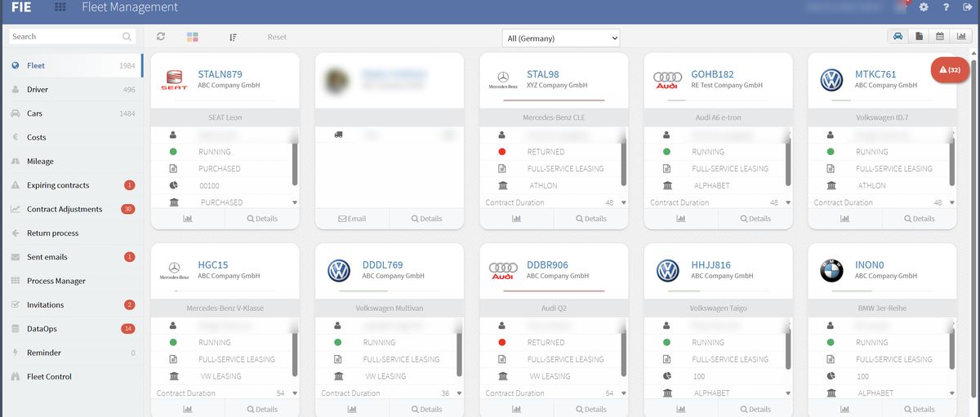
Task: Open settings gear icon
Action: pyautogui.click(x=924, y=7)
